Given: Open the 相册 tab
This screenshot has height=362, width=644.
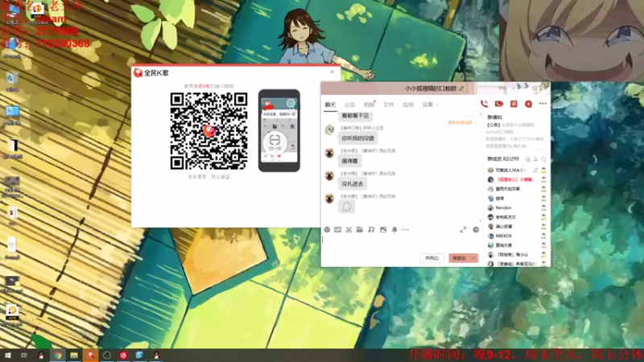Looking at the screenshot, I should (x=369, y=105).
